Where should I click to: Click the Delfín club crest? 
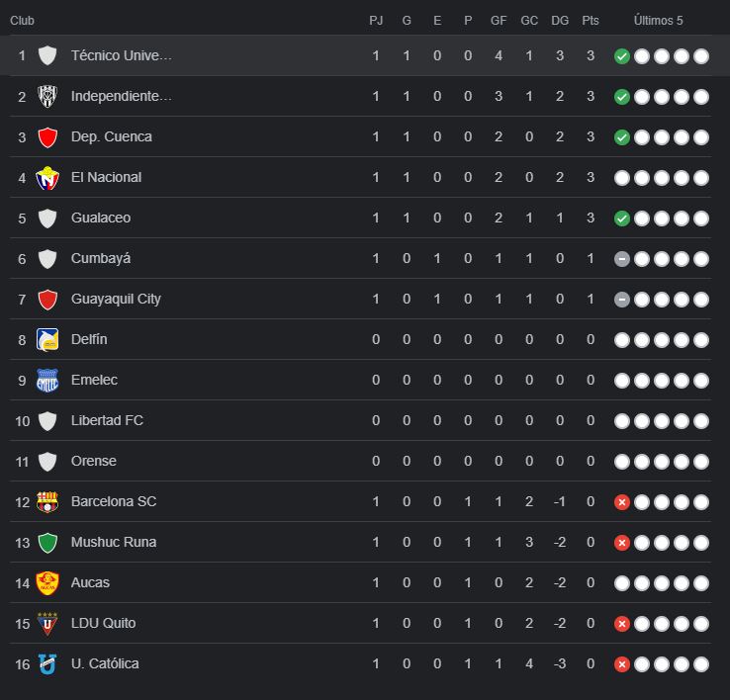47,339
